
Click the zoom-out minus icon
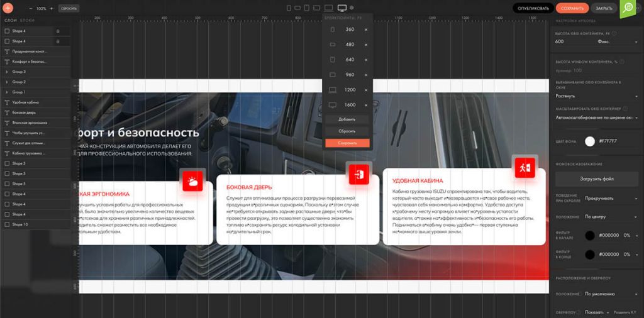coord(30,9)
